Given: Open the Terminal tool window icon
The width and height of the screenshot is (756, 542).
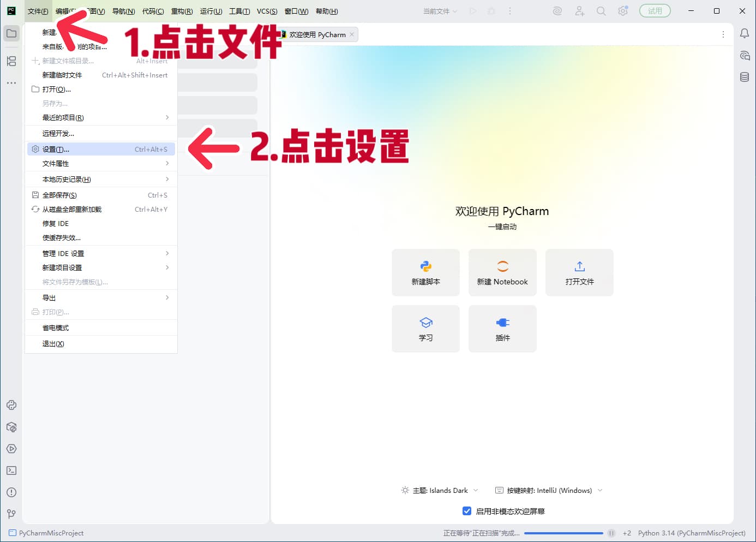Looking at the screenshot, I should tap(11, 470).
